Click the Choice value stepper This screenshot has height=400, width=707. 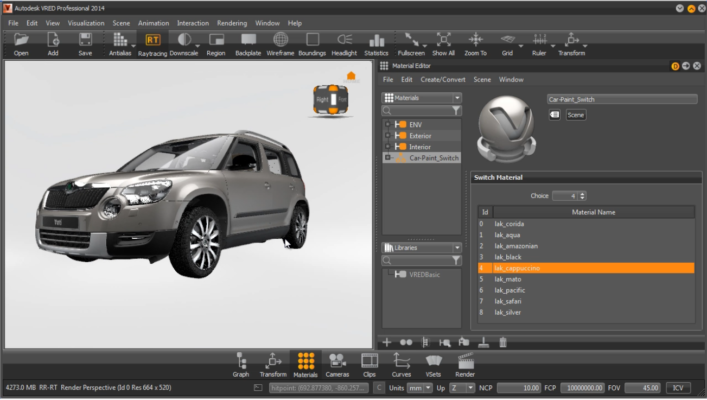pyautogui.click(x=582, y=196)
